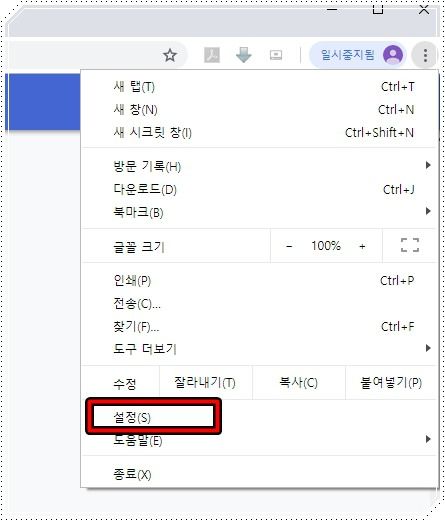This screenshot has height=521, width=445.
Task: Decrease zoom with the minus button
Action: pos(289,246)
